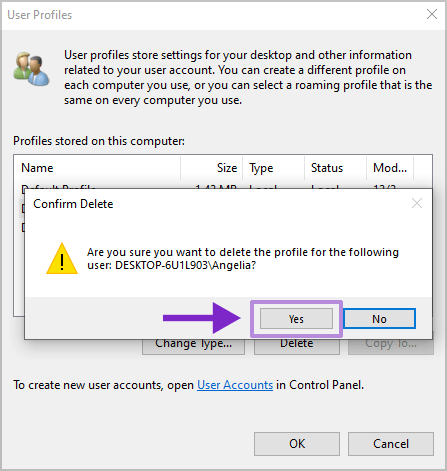Close the Confirm Delete dialog
Screen dimensions: 447x471
click(417, 203)
